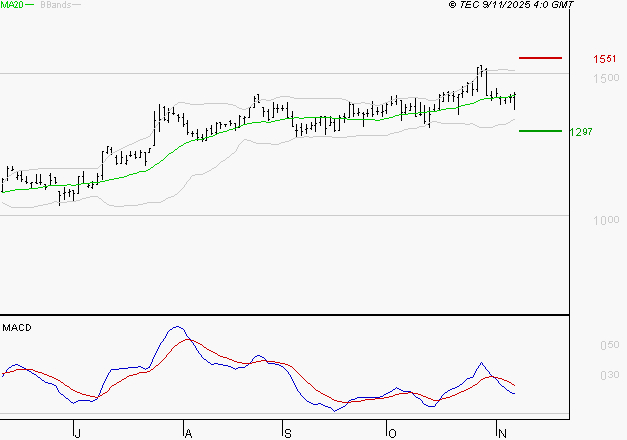
Task: Click the MA20 legend label
Action: (x=12, y=5)
